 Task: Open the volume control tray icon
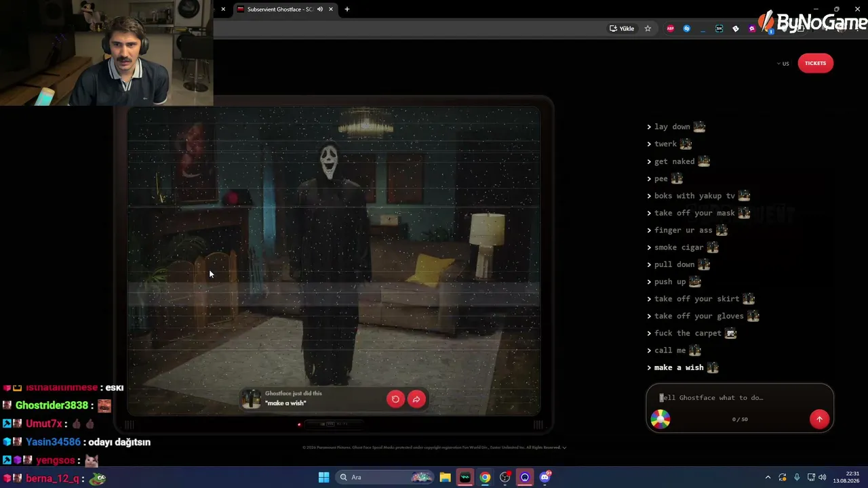pos(823,477)
